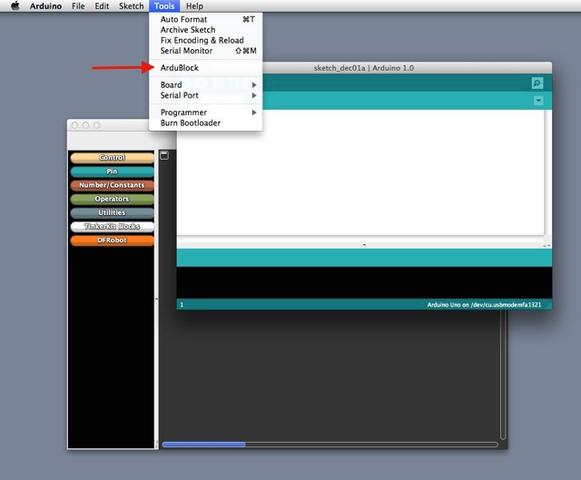Open the TinkerKit Blocks drawer
581x480 pixels.
pos(112,226)
